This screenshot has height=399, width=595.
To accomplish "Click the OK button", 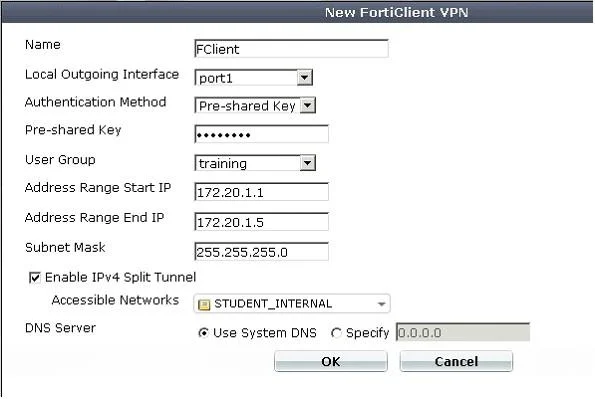I will click(x=331, y=361).
